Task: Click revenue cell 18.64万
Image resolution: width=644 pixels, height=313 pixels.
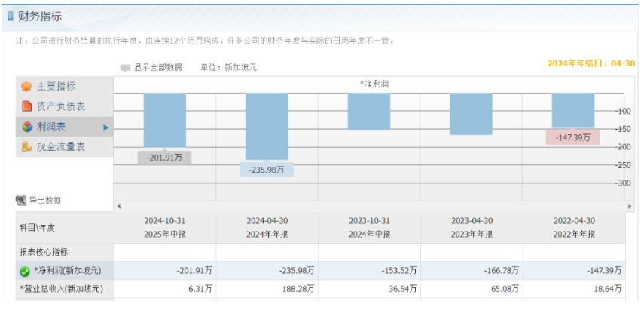Action: (x=574, y=289)
